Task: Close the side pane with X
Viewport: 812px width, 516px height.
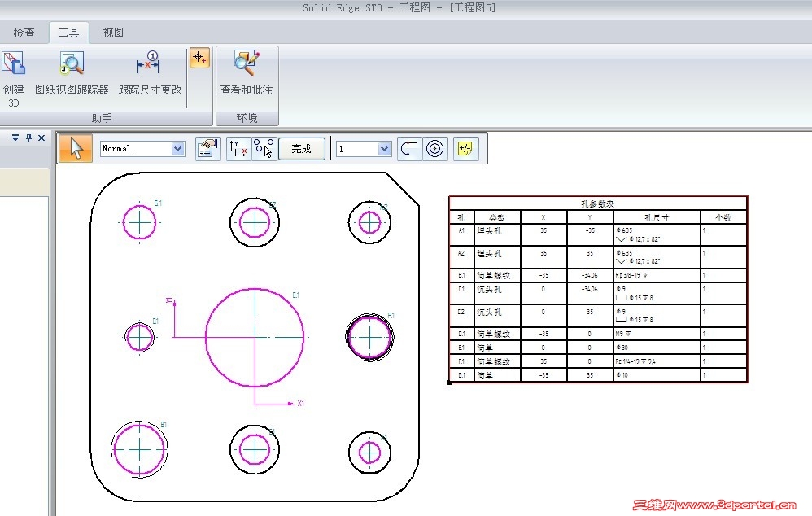Action: (x=42, y=138)
